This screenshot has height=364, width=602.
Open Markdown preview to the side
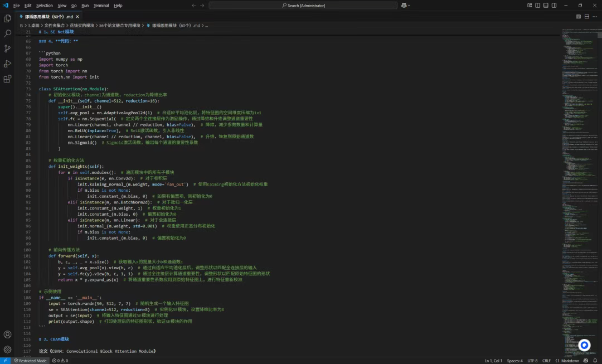[x=578, y=17]
